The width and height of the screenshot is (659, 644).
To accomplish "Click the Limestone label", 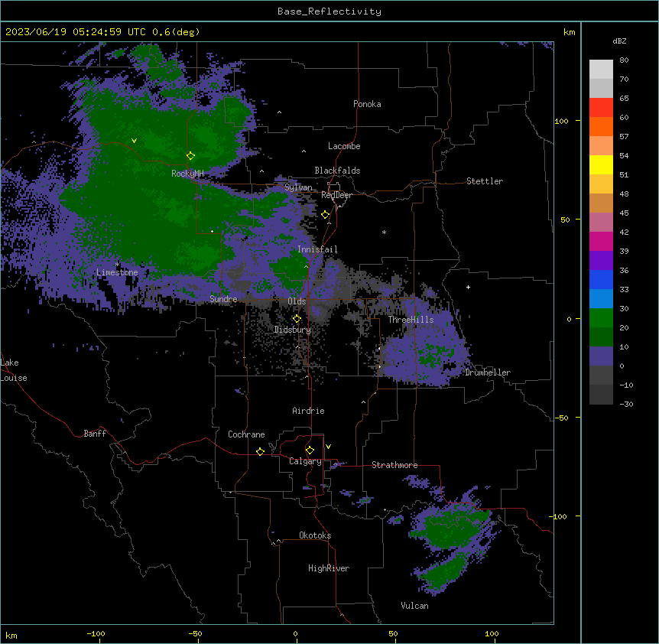I will pos(117,272).
